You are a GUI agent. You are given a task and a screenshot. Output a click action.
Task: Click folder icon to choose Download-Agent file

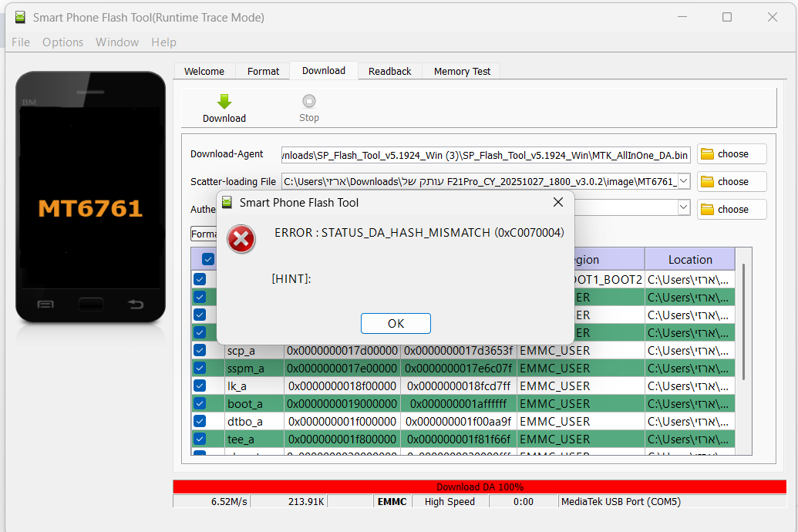tap(707, 154)
